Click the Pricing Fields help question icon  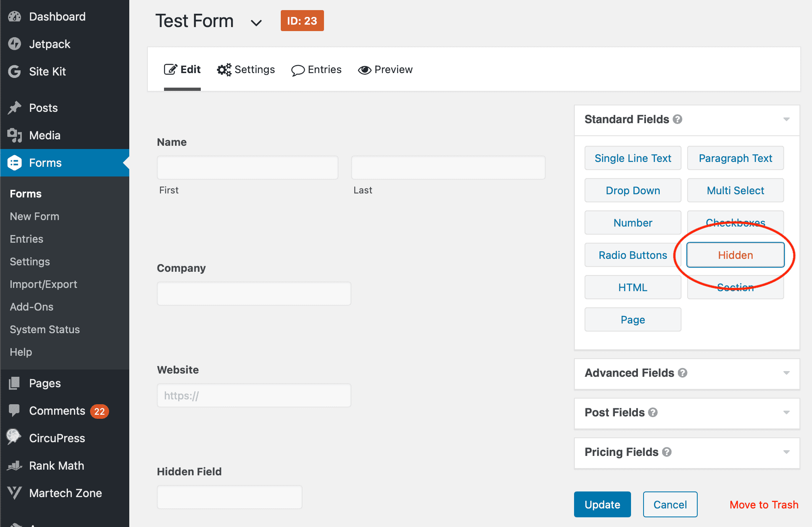click(667, 452)
